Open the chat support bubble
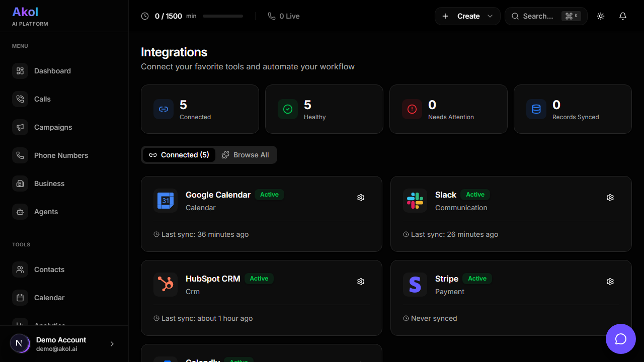This screenshot has height=362, width=644. tap(620, 339)
